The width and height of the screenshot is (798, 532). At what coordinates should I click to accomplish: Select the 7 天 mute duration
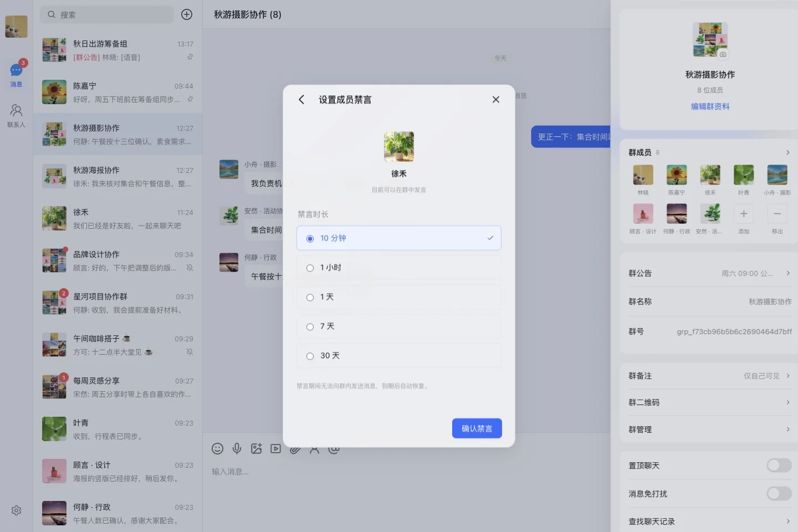tap(399, 326)
